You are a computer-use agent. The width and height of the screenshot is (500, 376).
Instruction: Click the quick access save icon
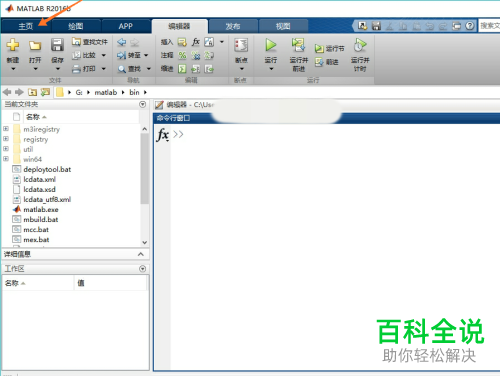376,26
